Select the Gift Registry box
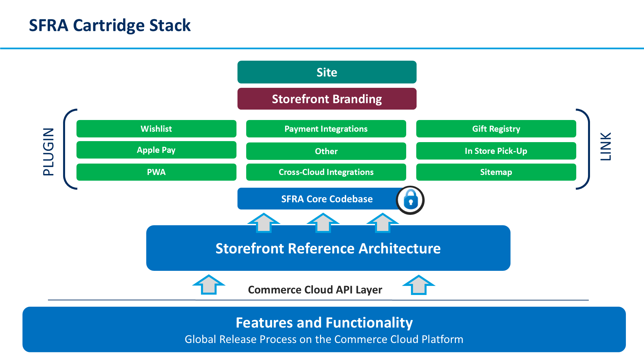The width and height of the screenshot is (644, 362). [496, 129]
